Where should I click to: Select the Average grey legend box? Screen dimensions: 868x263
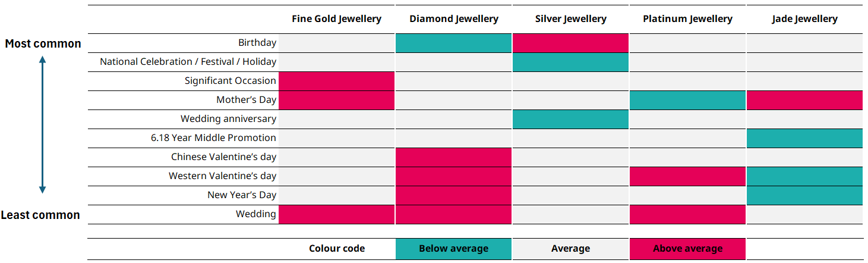pyautogui.click(x=570, y=249)
